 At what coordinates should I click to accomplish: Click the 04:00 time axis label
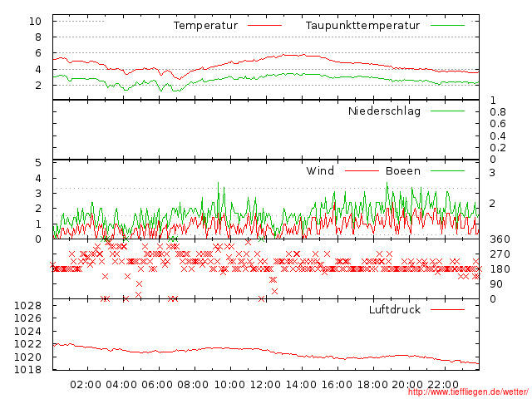(x=121, y=385)
